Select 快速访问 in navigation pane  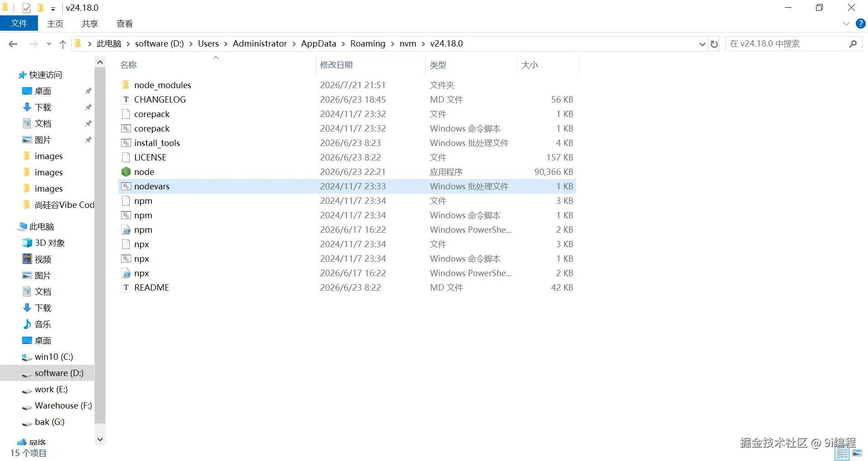click(x=40, y=75)
